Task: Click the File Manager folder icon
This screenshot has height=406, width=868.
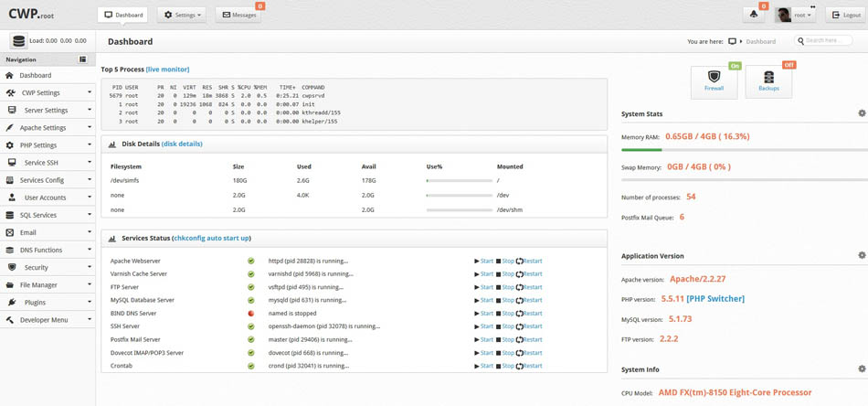Action: [x=9, y=285]
